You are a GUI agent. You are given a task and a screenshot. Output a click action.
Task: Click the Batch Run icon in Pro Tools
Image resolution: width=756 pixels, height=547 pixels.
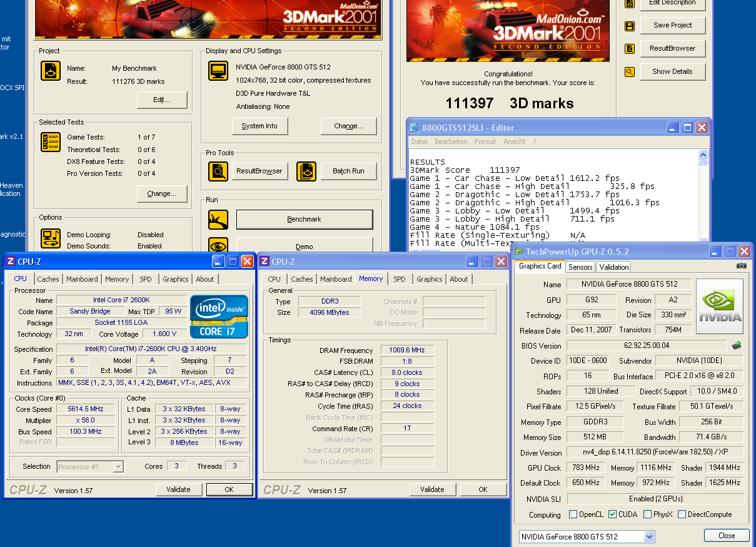click(x=306, y=171)
